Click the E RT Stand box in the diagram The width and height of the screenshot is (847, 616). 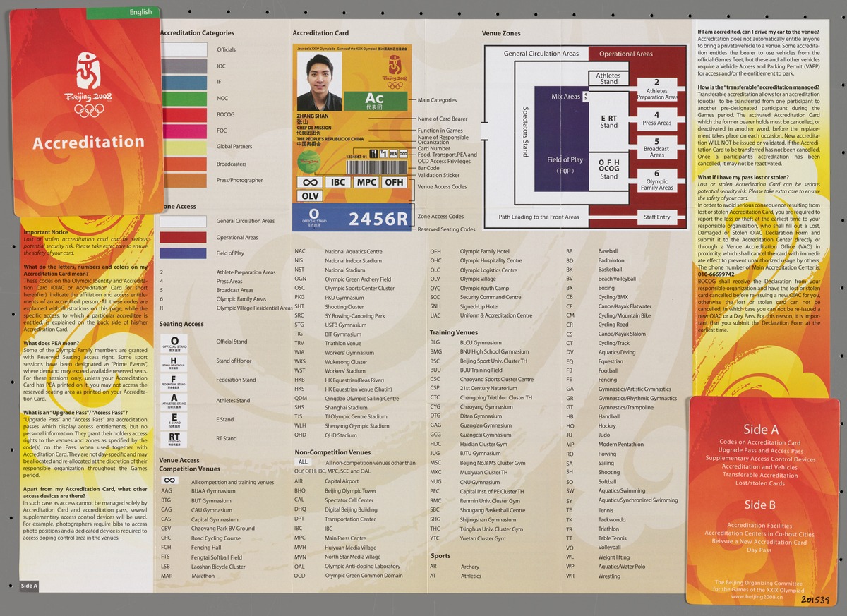point(608,121)
